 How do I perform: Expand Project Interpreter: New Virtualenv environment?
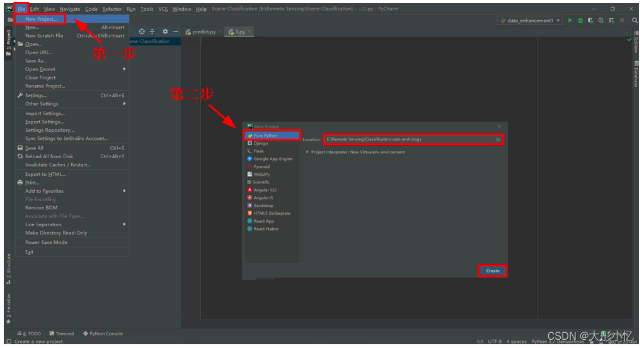point(308,152)
